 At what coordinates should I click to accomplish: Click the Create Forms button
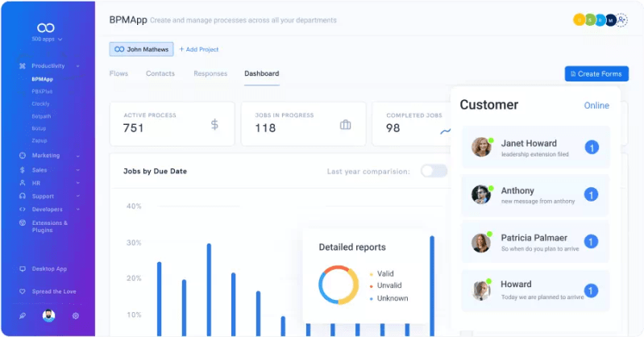[596, 74]
